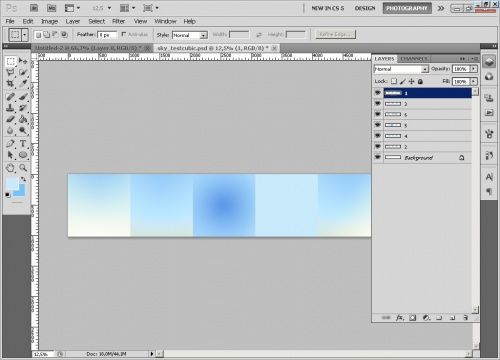Switch to the Design workspace
This screenshot has width=500, height=360.
coord(365,8)
